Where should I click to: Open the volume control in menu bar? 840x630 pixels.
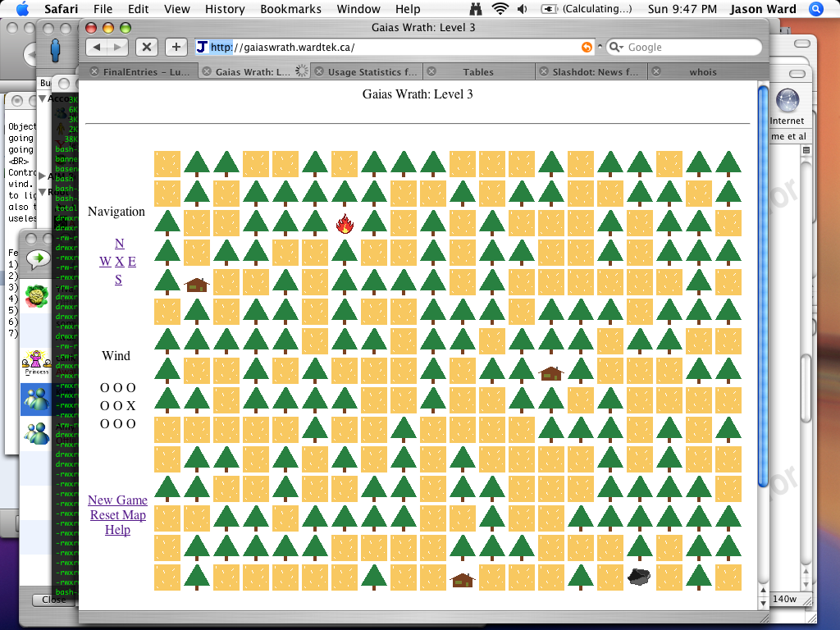tap(523, 9)
